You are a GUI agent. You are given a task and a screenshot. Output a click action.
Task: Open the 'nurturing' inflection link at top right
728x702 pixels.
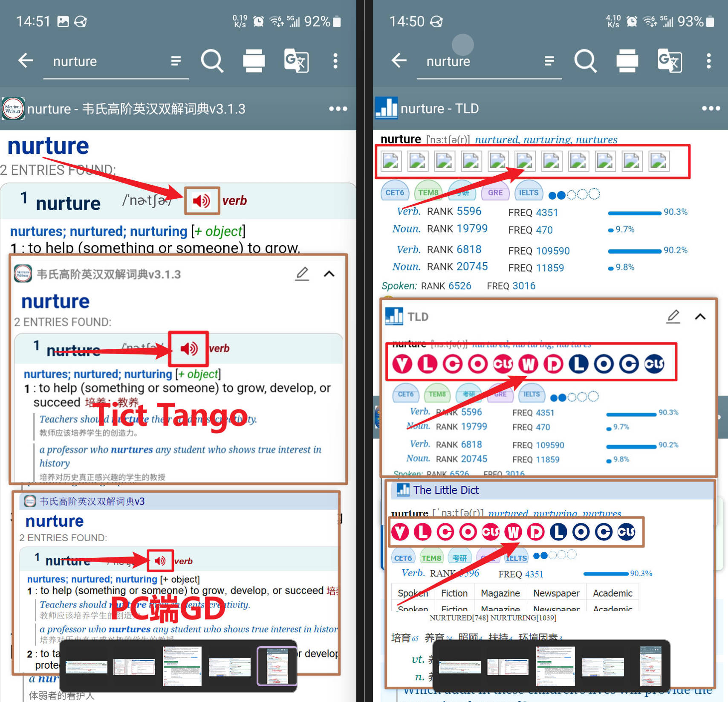[547, 139]
